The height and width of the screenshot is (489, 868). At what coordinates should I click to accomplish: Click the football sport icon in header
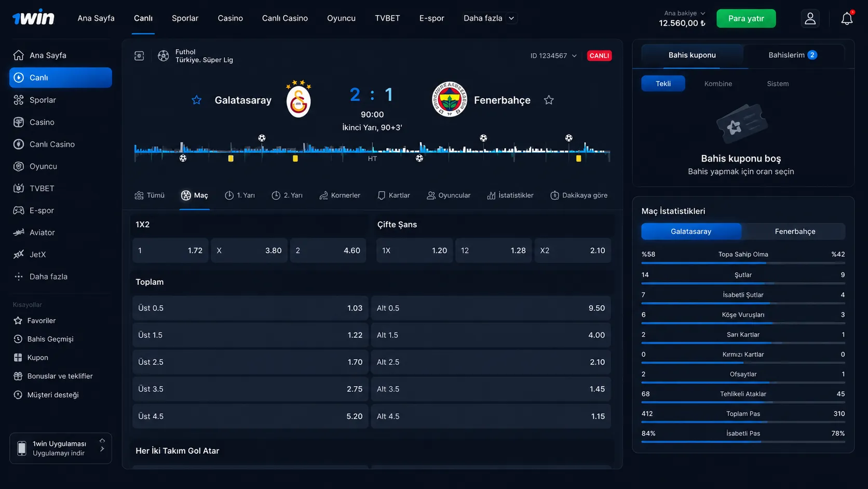pos(164,56)
